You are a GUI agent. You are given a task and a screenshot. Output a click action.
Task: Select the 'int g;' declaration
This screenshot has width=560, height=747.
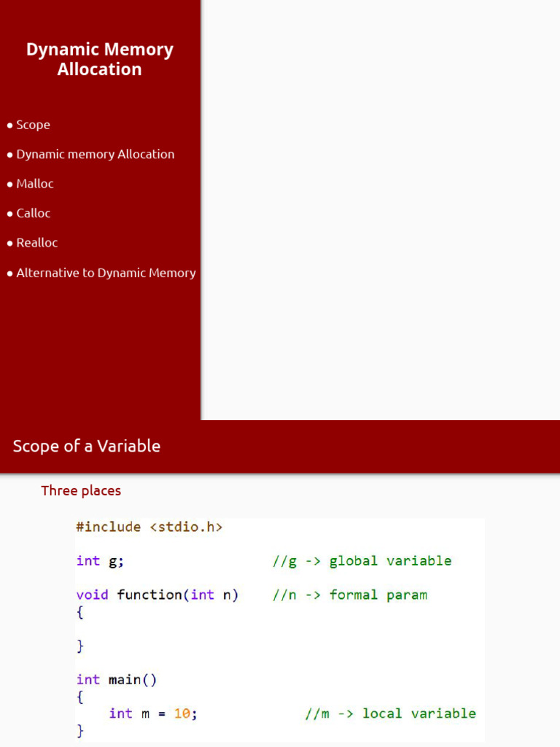[x=100, y=561]
